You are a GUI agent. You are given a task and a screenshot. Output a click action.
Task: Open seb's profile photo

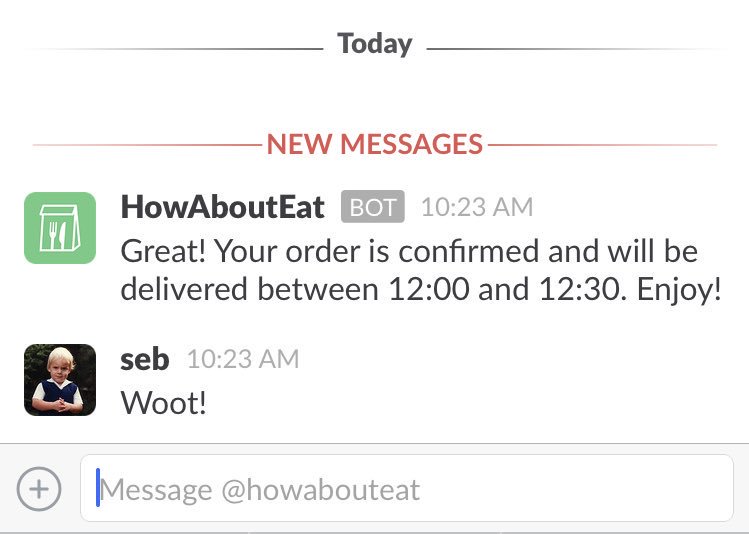[x=60, y=380]
